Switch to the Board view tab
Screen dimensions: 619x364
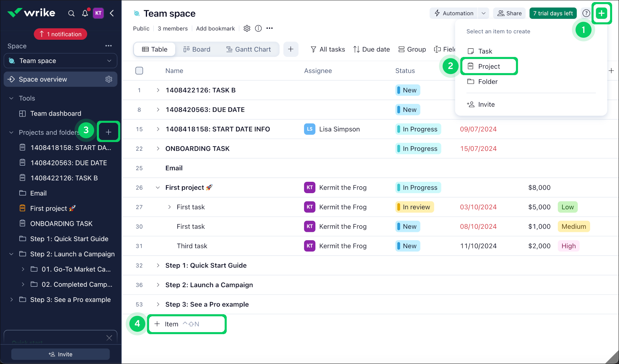(x=197, y=49)
